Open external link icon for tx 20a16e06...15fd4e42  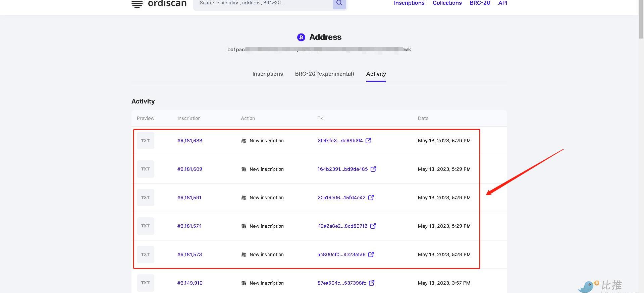371,198
